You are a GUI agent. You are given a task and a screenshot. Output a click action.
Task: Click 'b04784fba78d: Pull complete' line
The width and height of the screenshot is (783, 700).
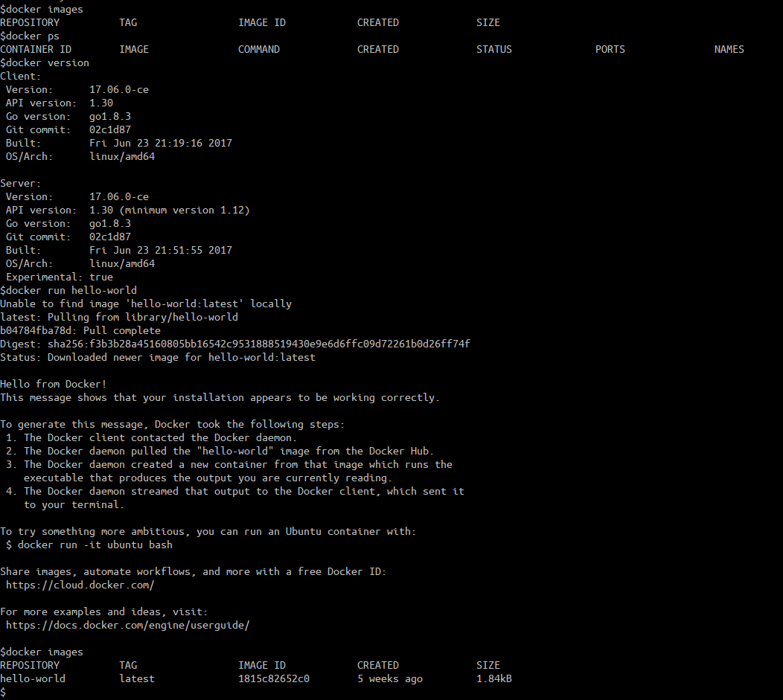pos(80,331)
